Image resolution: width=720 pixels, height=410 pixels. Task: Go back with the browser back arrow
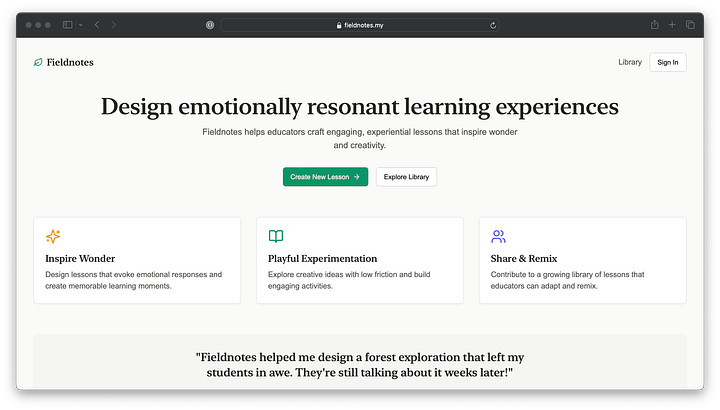[x=97, y=25]
